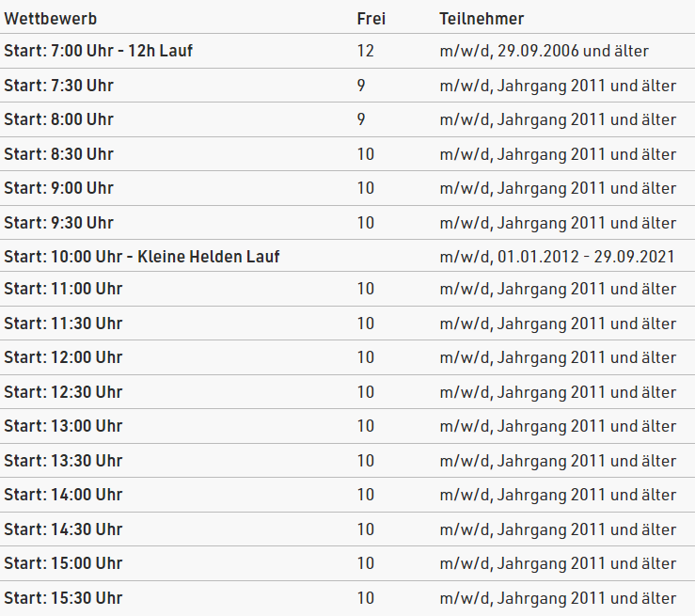Select the Start: 7:00 Uhr - 12h Lauf row

point(348,51)
